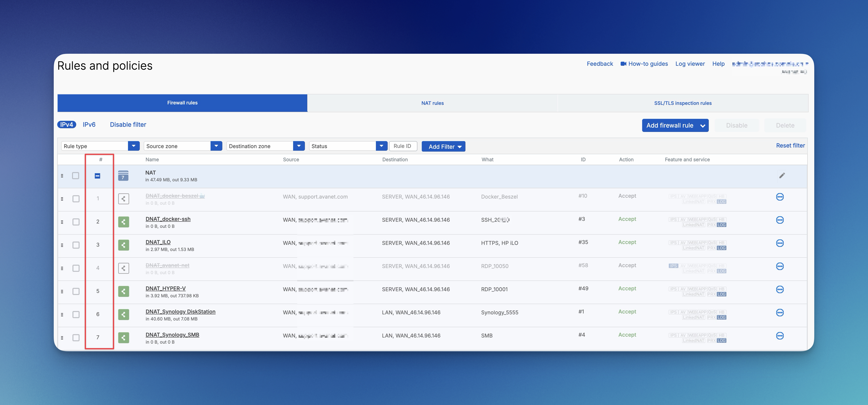The width and height of the screenshot is (868, 405).
Task: Grab the drag handle of DNAT_ILO row
Action: tap(62, 245)
